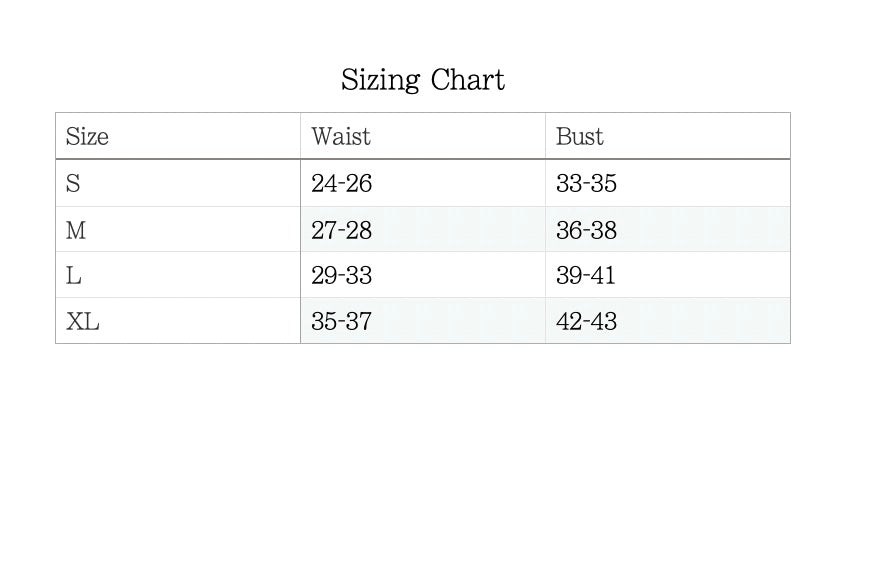Click the S size label cell
896x566 pixels.
pos(73,184)
